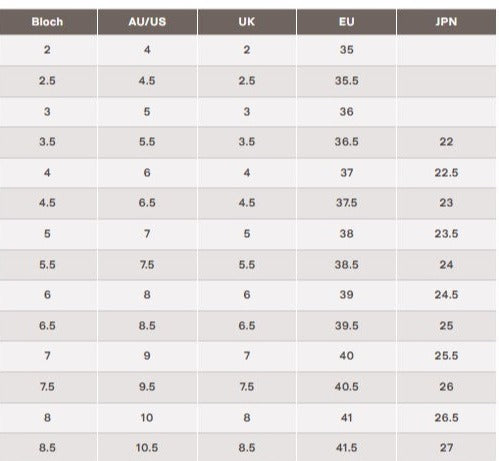Select the EU column header
The height and width of the screenshot is (461, 499).
pos(346,22)
